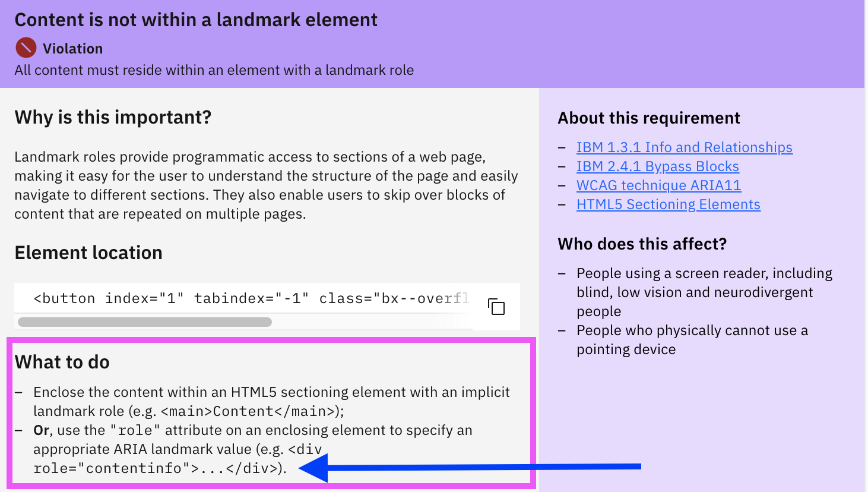Click the red Violation badge icon

click(25, 48)
